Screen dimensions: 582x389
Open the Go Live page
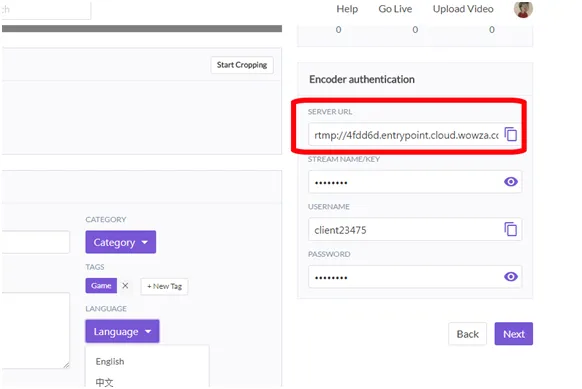point(395,9)
